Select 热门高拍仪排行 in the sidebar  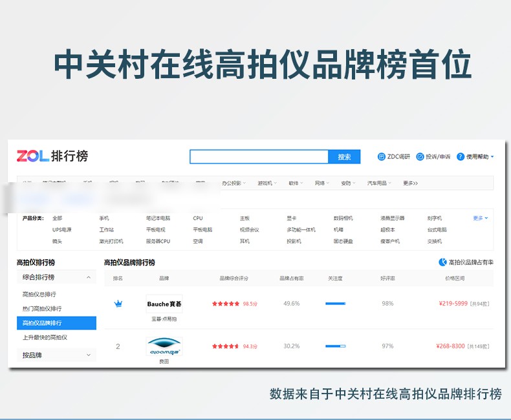coord(41,309)
